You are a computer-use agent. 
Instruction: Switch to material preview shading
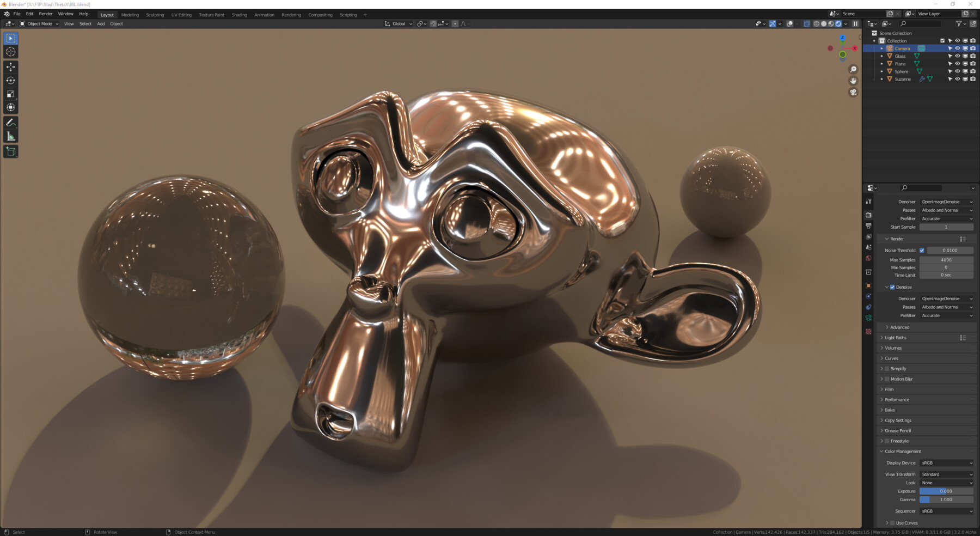pos(831,23)
